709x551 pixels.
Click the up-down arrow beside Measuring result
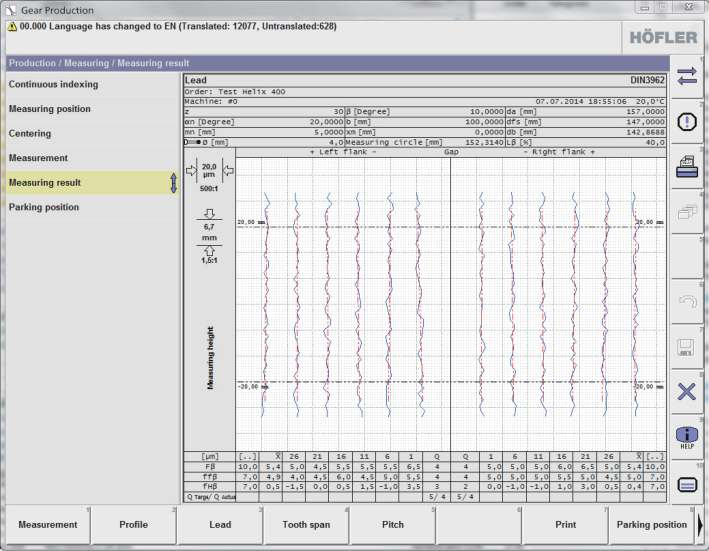(174, 183)
